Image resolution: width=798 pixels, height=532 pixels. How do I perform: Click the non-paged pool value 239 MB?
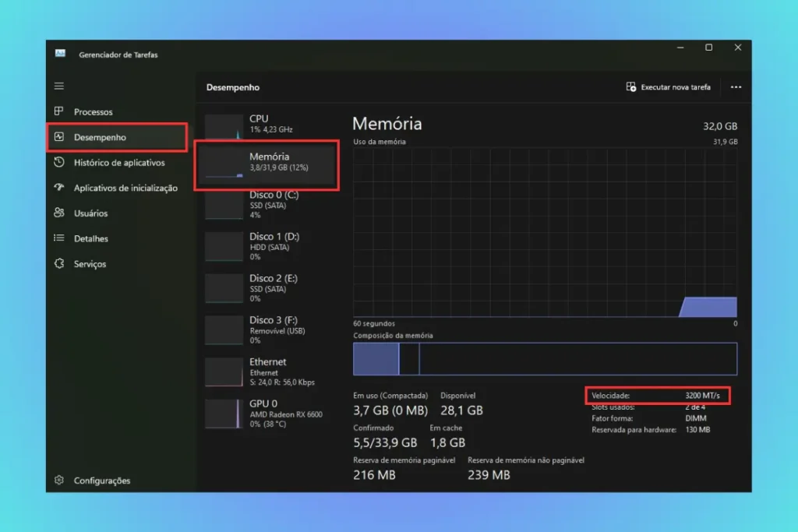(489, 474)
